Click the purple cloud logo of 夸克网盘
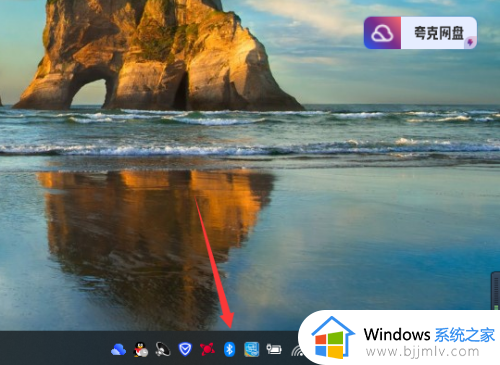The height and width of the screenshot is (365, 500). 382,33
